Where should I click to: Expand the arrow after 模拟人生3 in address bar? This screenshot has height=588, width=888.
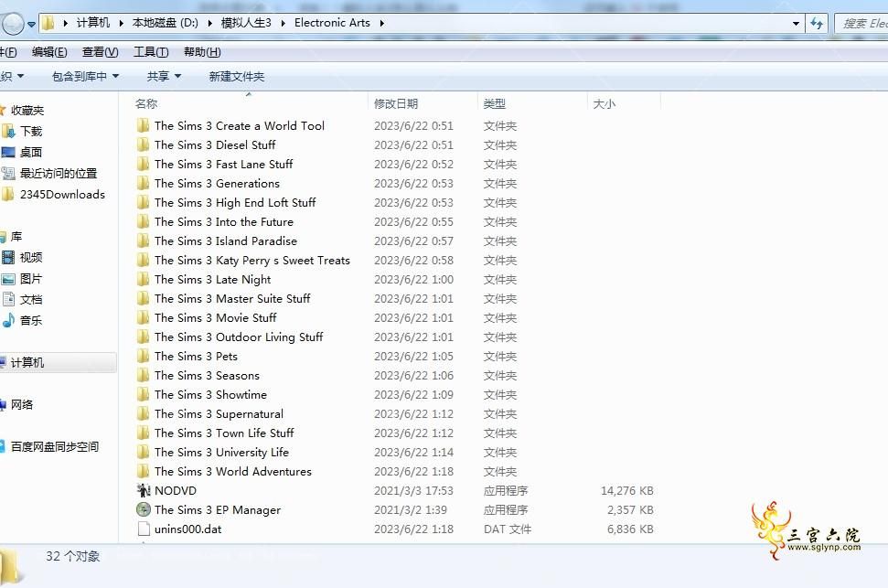coord(284,23)
